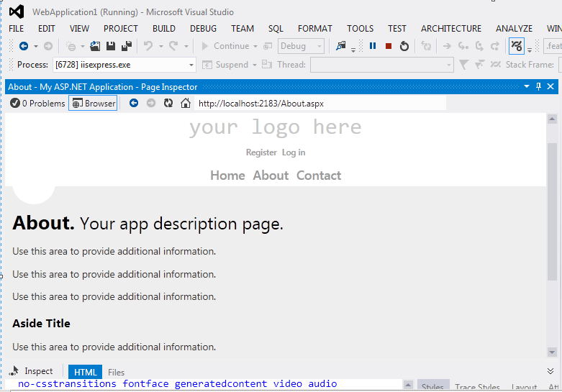This screenshot has height=392, width=562.
Task: Switch to the HTML tab
Action: (x=86, y=372)
